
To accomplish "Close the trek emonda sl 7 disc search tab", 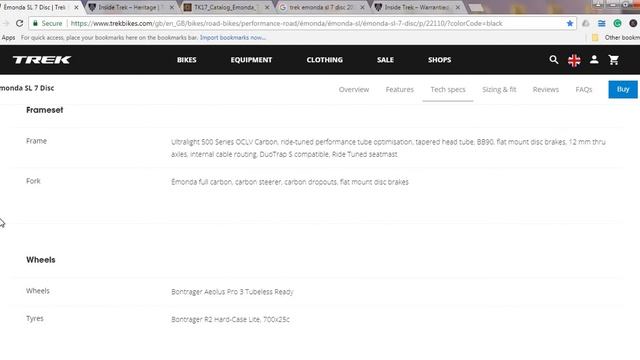I will click(362, 7).
